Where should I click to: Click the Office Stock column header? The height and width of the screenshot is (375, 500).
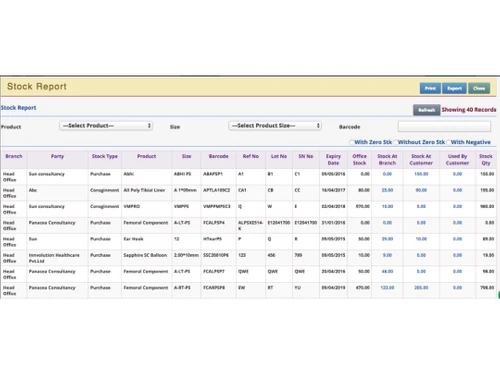[x=360, y=160]
